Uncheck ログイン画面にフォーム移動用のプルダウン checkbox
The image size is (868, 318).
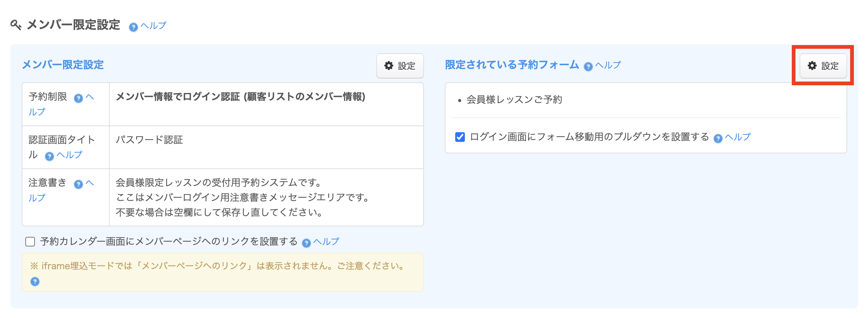click(x=460, y=137)
